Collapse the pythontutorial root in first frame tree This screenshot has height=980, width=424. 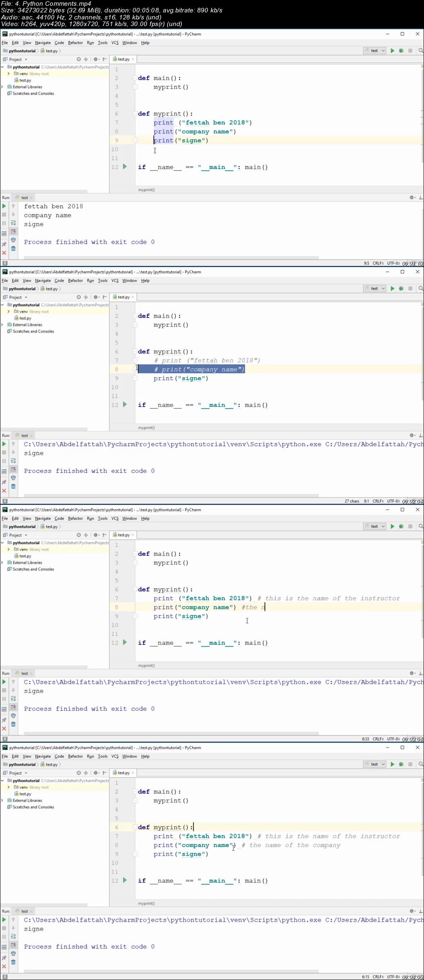pyautogui.click(x=2, y=67)
